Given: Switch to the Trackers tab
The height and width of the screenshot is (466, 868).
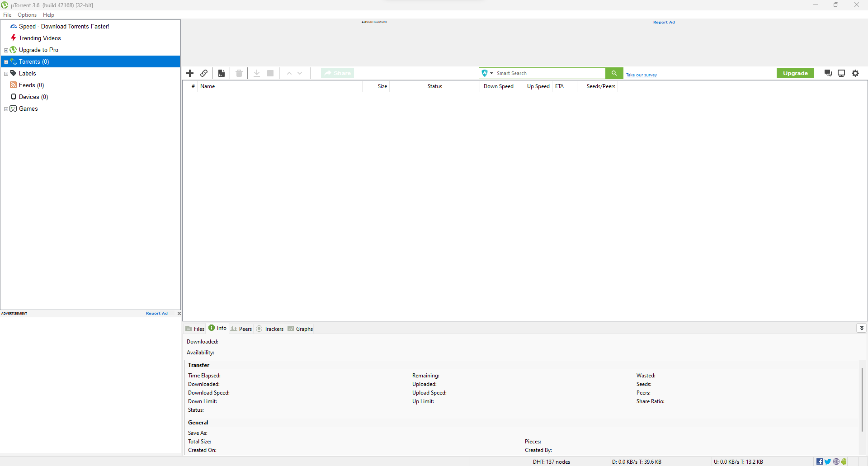Looking at the screenshot, I should coord(270,329).
